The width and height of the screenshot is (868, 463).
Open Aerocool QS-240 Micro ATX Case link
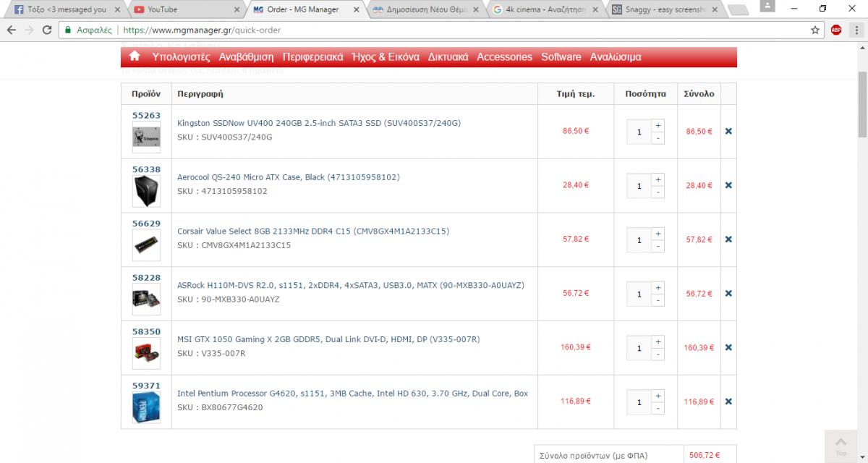(x=289, y=177)
